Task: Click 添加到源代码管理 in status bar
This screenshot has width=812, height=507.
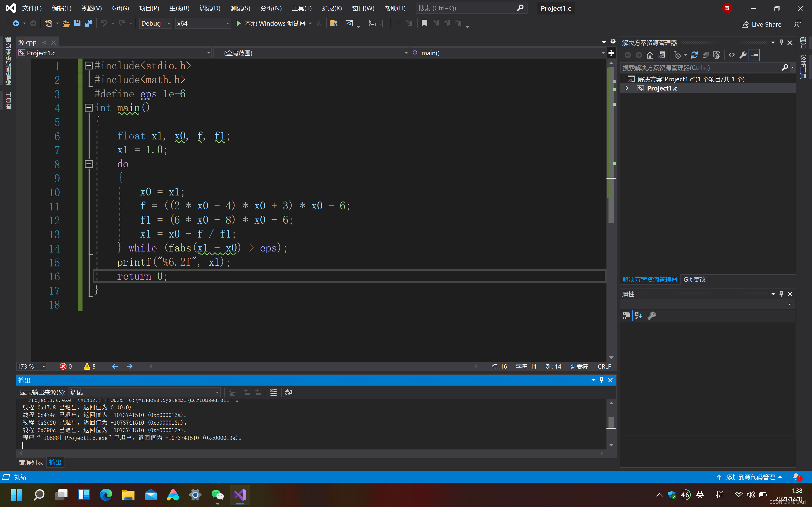Action: [750, 477]
